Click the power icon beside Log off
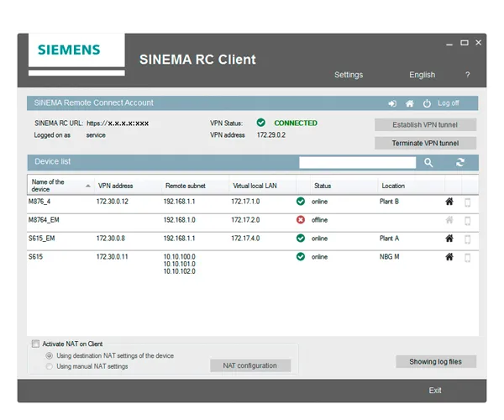Image resolution: width=504 pixels, height=420 pixels. (x=427, y=103)
